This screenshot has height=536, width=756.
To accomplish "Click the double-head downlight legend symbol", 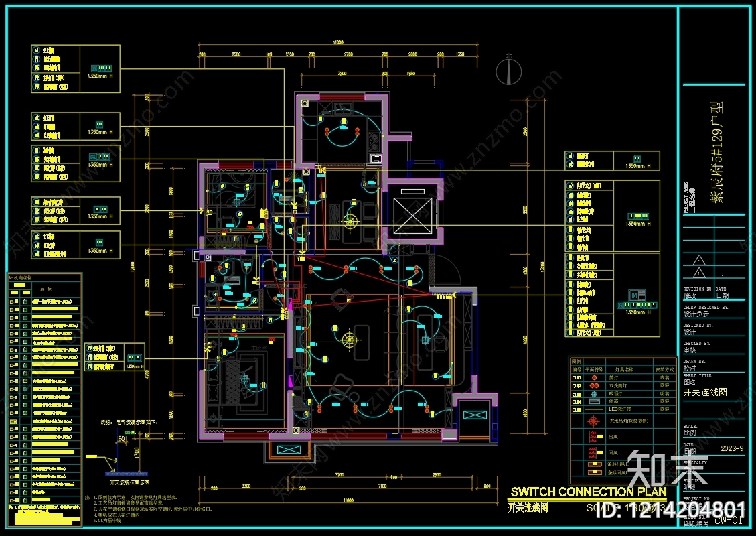I will pyautogui.click(x=594, y=385).
